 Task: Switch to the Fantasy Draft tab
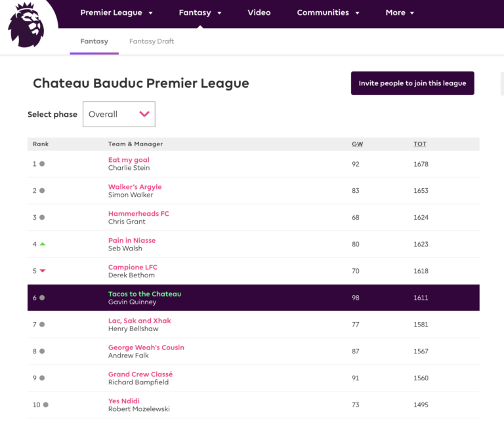152,41
